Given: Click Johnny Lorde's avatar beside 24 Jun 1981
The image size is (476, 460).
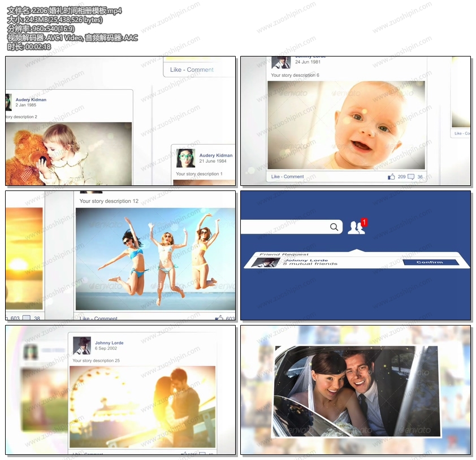Looking at the screenshot, I should click(281, 63).
